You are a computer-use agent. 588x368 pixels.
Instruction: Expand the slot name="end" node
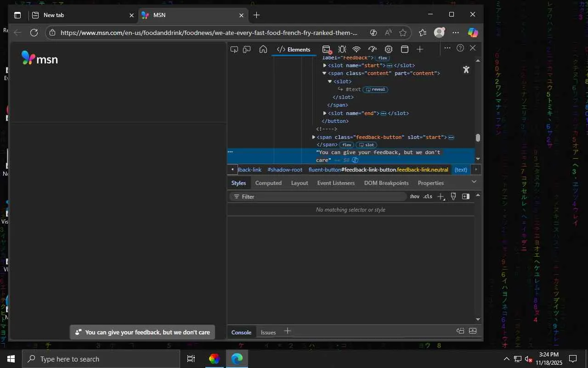325,113
